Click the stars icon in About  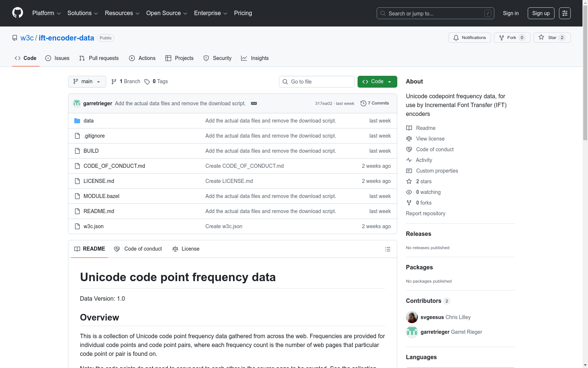click(409, 181)
